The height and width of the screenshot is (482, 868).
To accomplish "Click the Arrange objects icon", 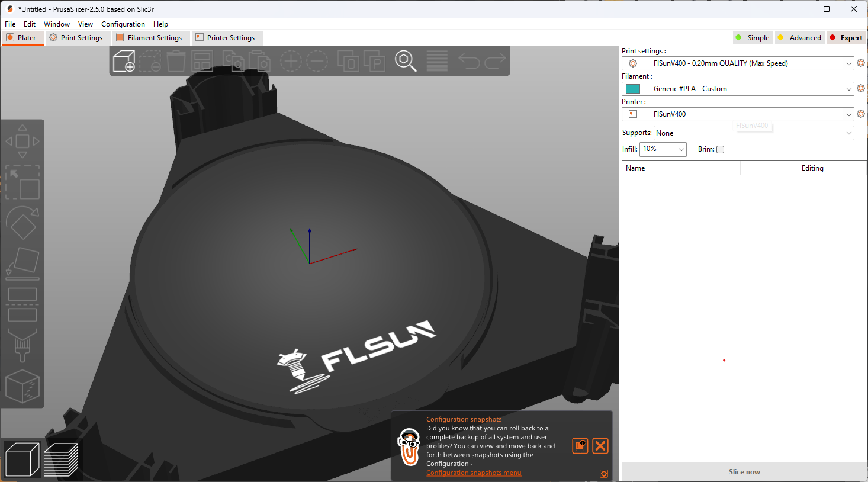I will [x=202, y=61].
